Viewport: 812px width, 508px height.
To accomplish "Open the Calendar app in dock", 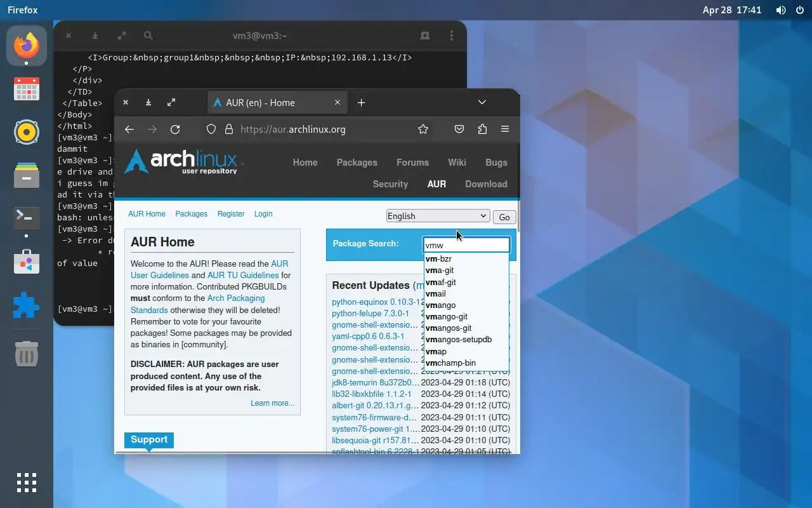I will [27, 89].
